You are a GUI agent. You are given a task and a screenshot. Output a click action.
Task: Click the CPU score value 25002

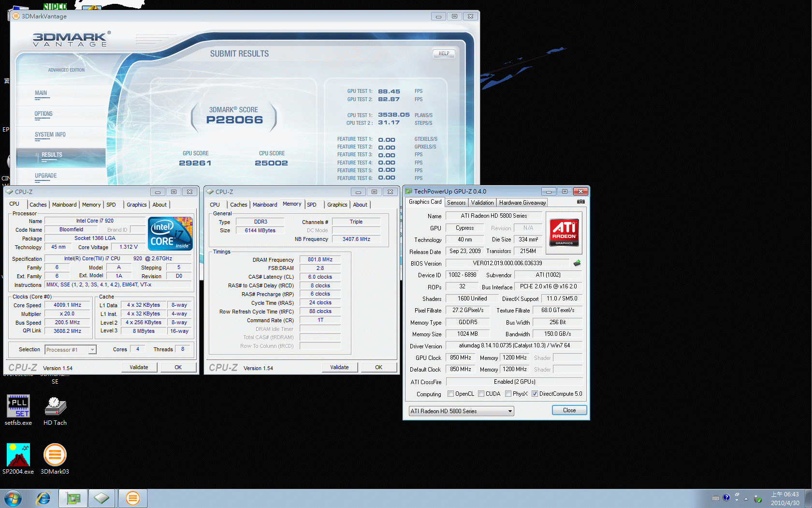(272, 163)
